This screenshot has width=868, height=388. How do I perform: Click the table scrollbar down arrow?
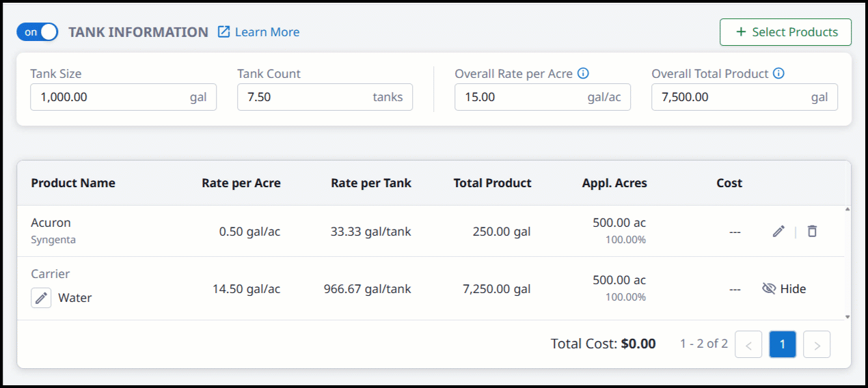(848, 316)
